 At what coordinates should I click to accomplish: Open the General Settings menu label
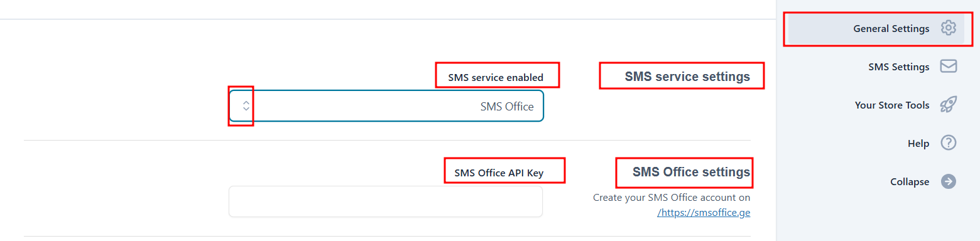point(891,29)
